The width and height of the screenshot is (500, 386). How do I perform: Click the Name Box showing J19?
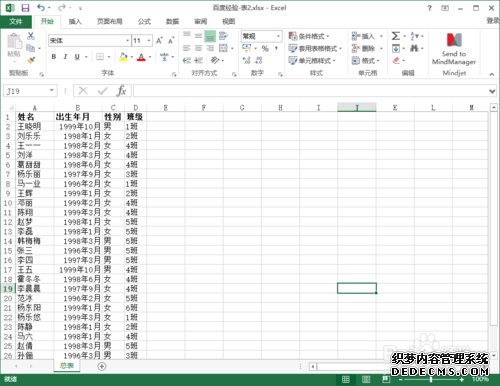click(30, 91)
